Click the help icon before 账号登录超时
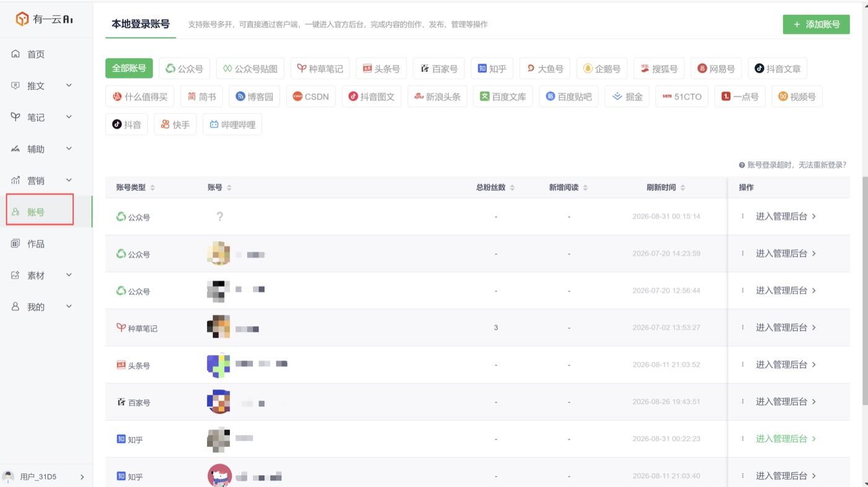Screen dimensions: 868x487 point(742,165)
